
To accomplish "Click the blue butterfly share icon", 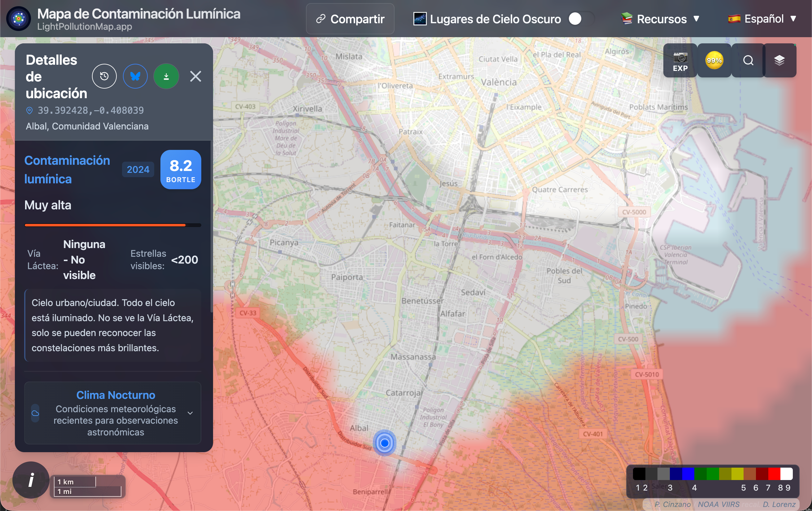I will coord(135,76).
